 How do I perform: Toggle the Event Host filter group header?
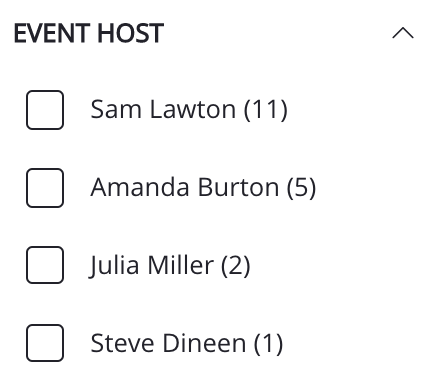[x=214, y=33]
